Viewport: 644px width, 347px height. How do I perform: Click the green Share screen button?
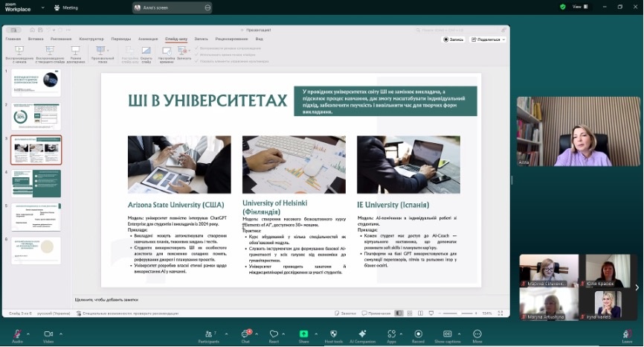pos(303,334)
